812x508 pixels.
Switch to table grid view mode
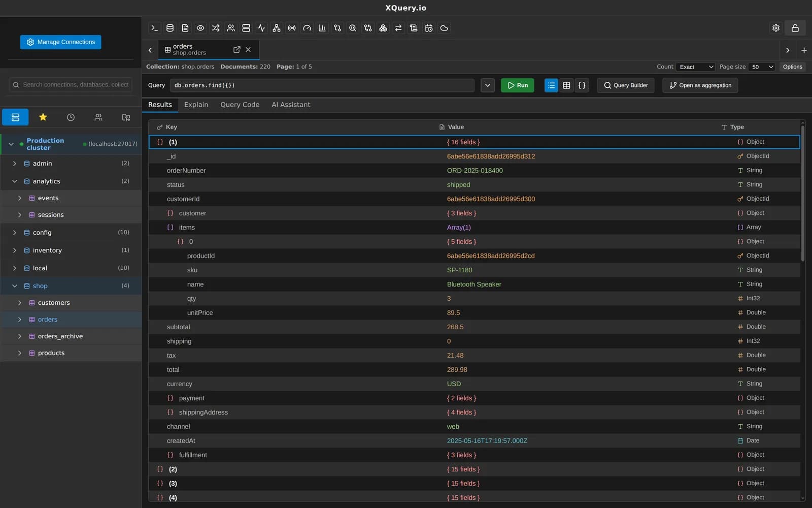[567, 85]
